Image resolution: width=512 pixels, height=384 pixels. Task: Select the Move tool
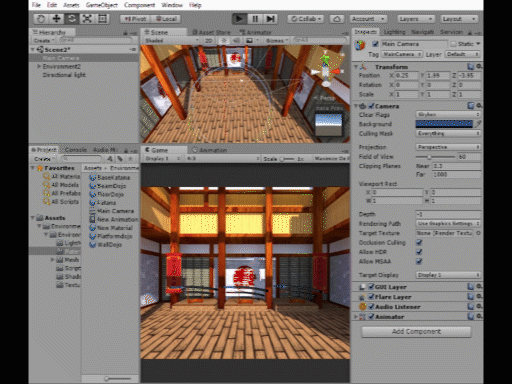click(x=56, y=19)
